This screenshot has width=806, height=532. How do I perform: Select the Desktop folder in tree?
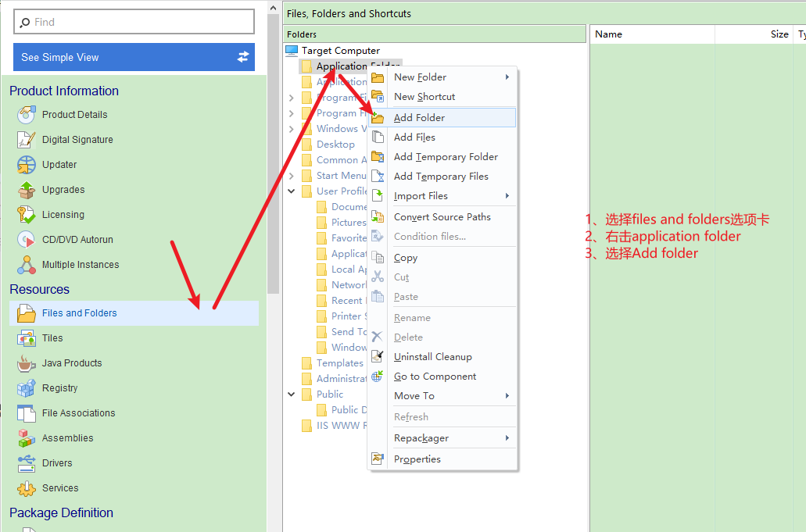(335, 145)
